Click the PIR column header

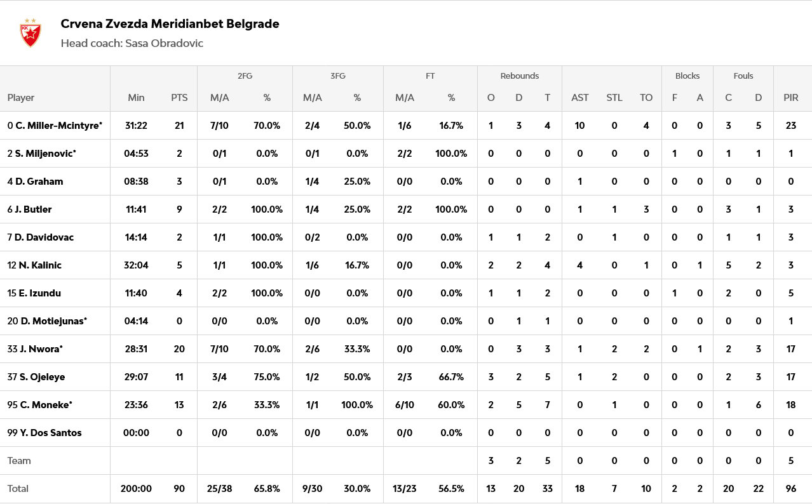click(x=790, y=98)
